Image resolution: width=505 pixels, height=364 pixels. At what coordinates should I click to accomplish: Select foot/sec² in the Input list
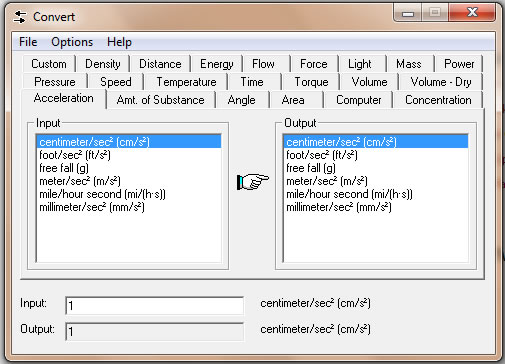point(129,155)
